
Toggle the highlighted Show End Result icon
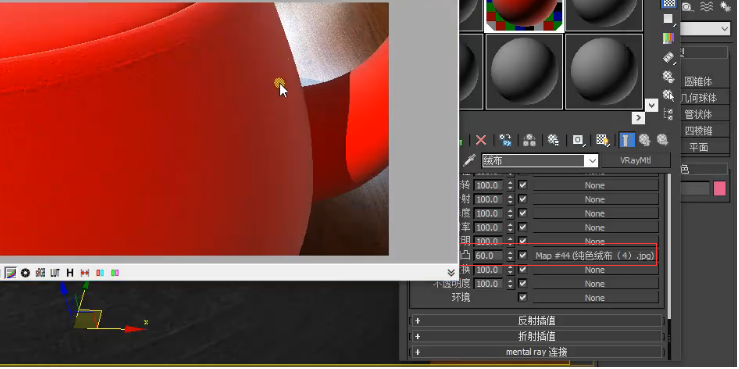(626, 140)
